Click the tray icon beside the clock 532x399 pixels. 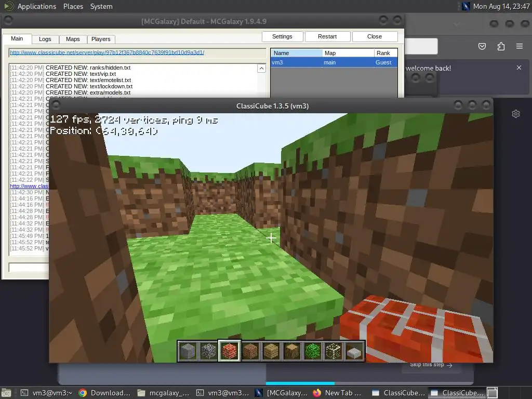[x=466, y=6]
